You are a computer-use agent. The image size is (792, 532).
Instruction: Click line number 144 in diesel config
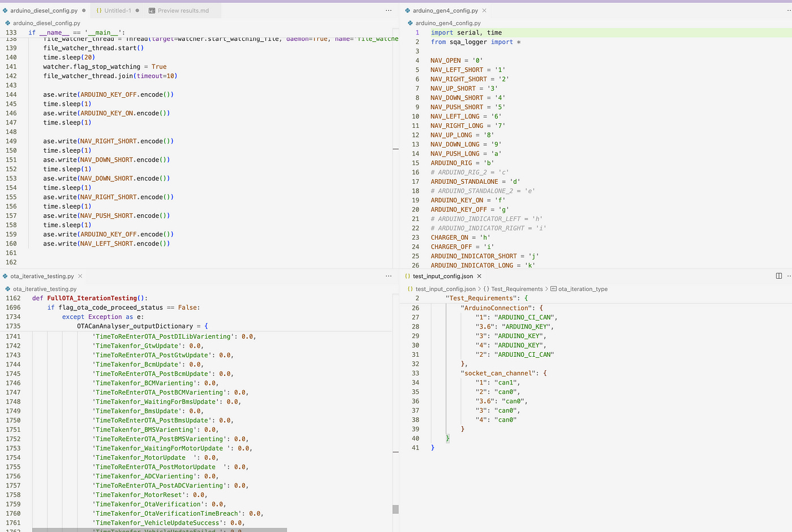pos(11,94)
